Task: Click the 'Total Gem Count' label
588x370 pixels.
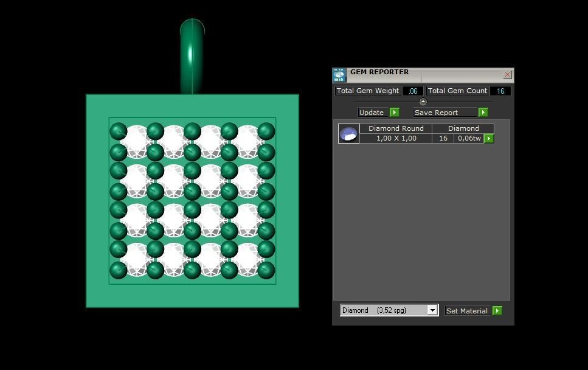Action: (457, 91)
